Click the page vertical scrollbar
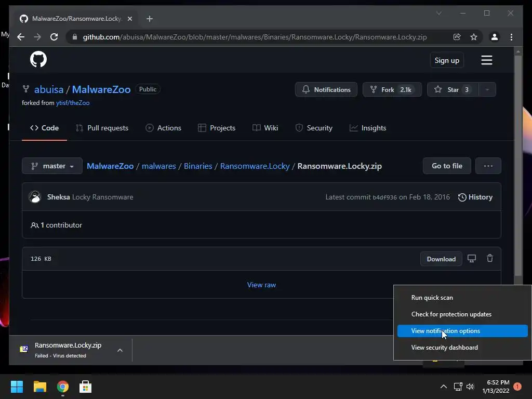The width and height of the screenshot is (532, 399). (518, 166)
